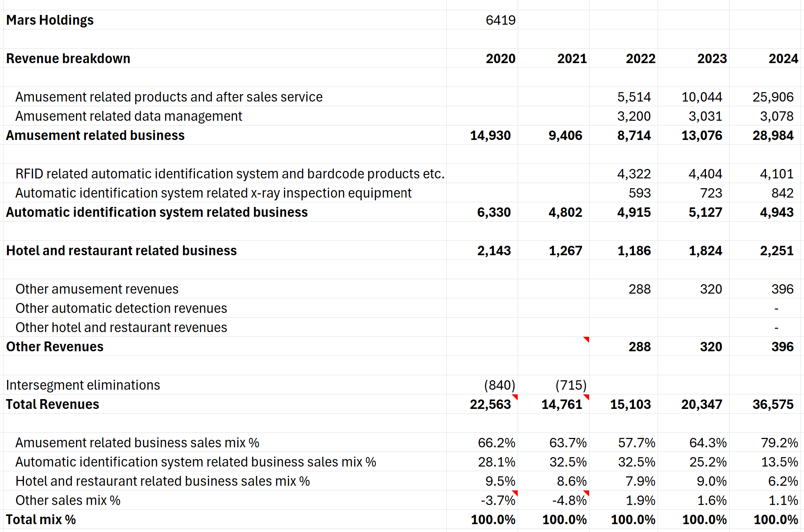Click the Total Revenues 2022 value 15,103
The width and height of the screenshot is (804, 532).
click(630, 404)
